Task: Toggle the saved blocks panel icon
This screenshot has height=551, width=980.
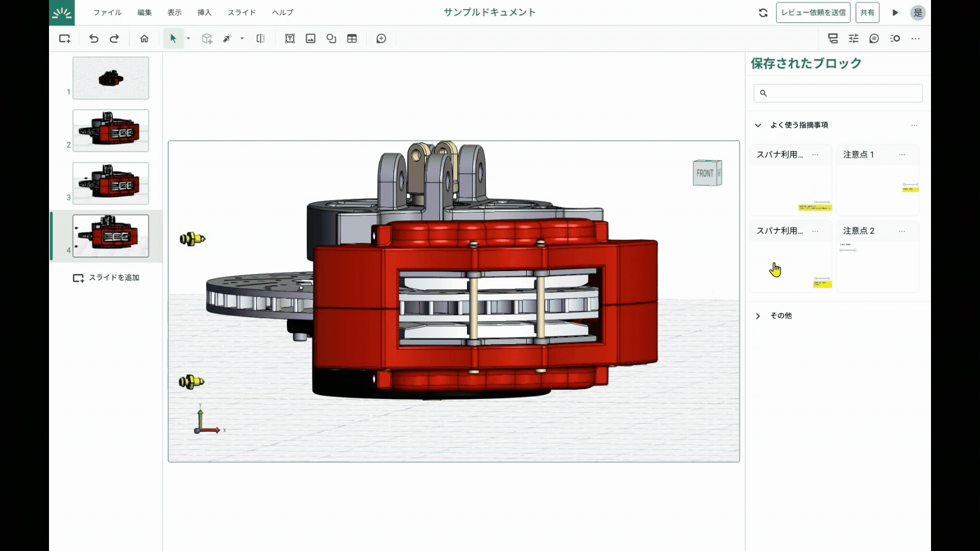Action: pos(833,39)
